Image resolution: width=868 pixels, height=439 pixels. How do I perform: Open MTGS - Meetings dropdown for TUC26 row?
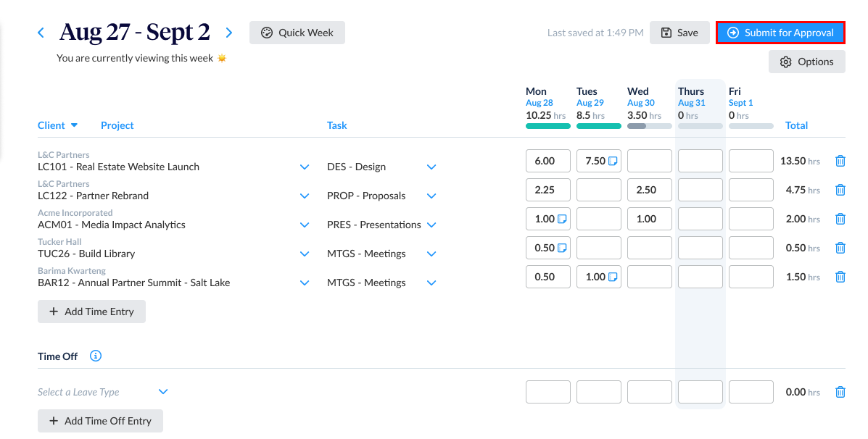click(431, 254)
